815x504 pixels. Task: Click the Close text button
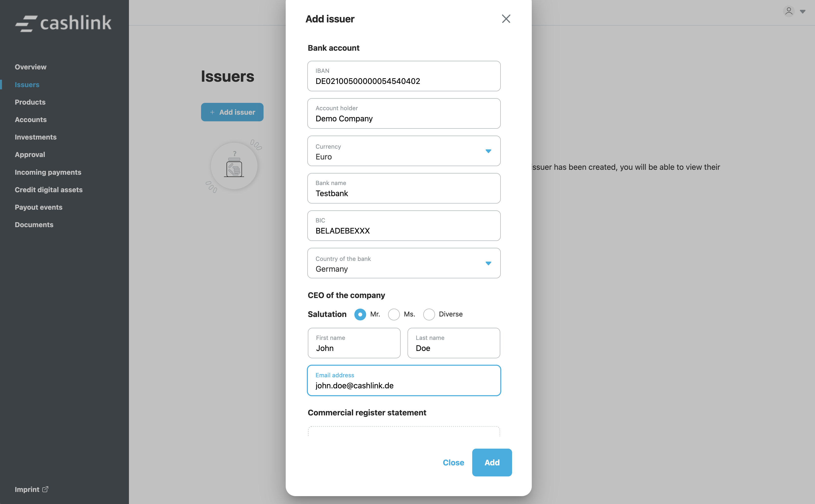(x=453, y=462)
